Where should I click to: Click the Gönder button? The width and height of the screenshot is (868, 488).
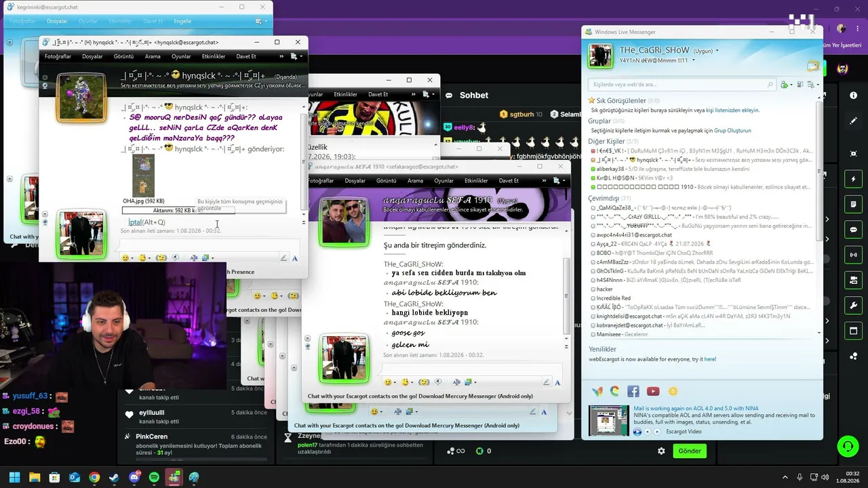[x=690, y=451]
